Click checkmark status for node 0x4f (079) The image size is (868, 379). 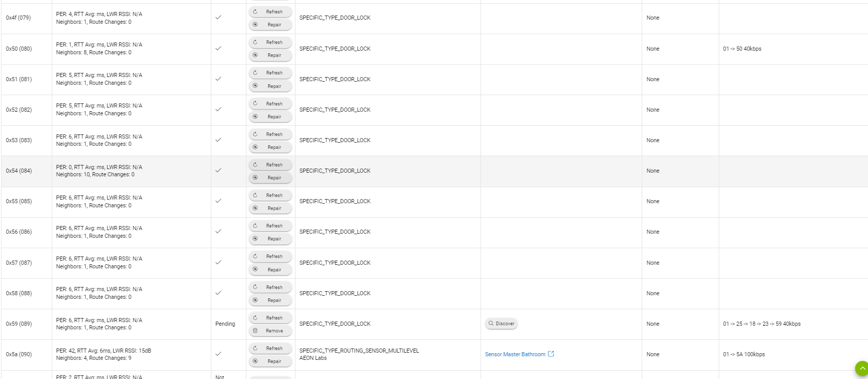click(x=219, y=17)
